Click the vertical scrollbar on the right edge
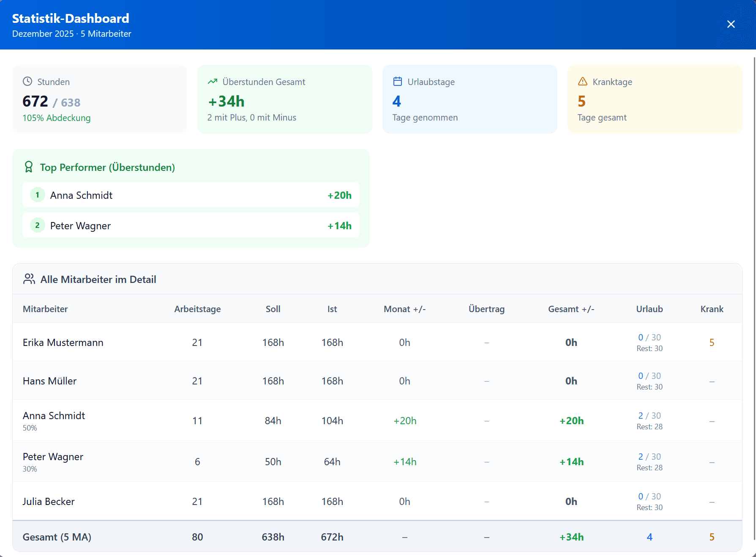Viewport: 756px width, 557px height. click(754, 296)
